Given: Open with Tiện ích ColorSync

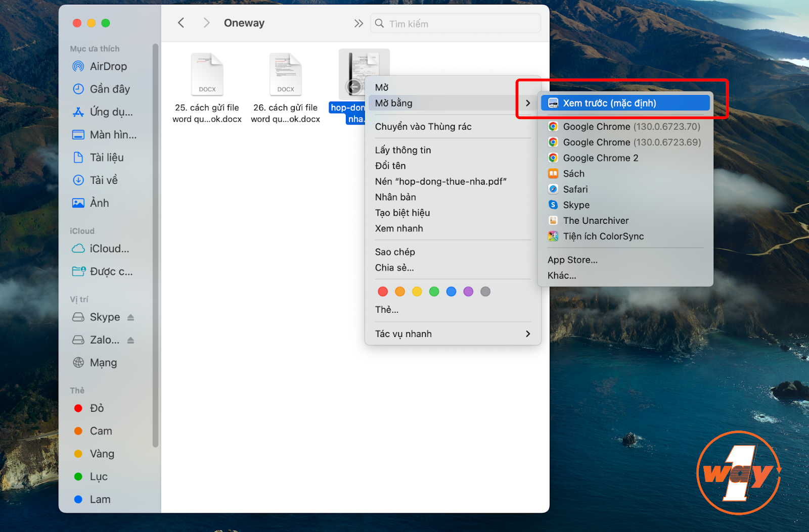Looking at the screenshot, I should pyautogui.click(x=625, y=236).
